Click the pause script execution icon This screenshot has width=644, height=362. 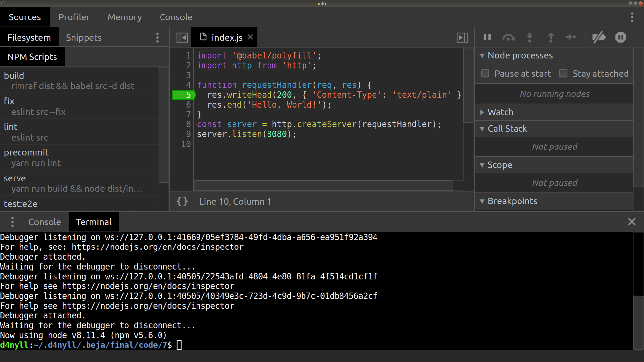(x=487, y=37)
